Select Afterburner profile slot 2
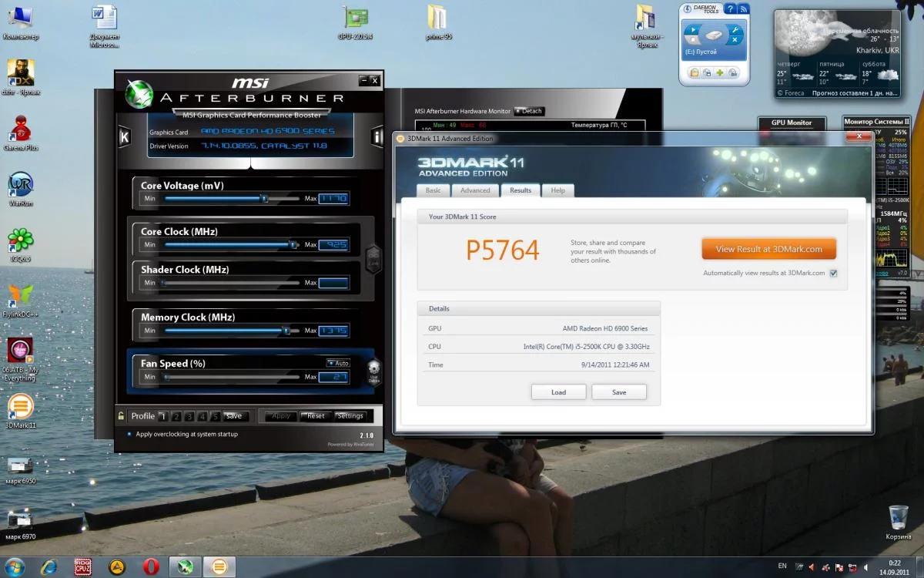Image resolution: width=924 pixels, height=578 pixels. tap(176, 416)
